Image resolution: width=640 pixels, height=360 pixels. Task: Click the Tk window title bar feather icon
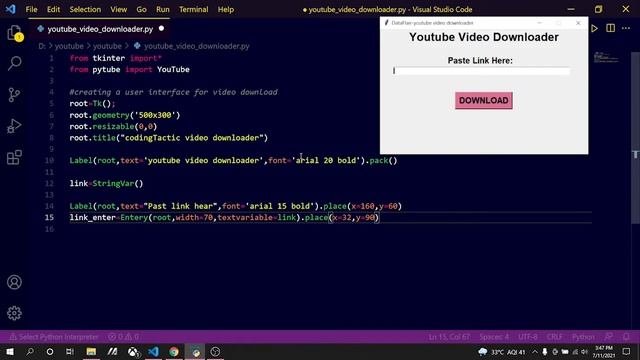click(x=386, y=22)
